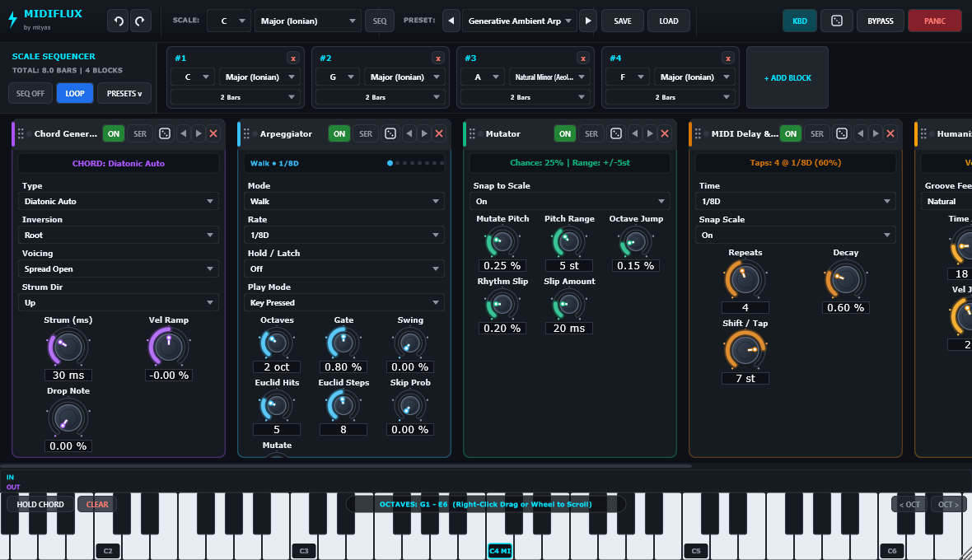Click the Strum (ms) knob
Image resolution: width=972 pixels, height=560 pixels.
pyautogui.click(x=68, y=348)
